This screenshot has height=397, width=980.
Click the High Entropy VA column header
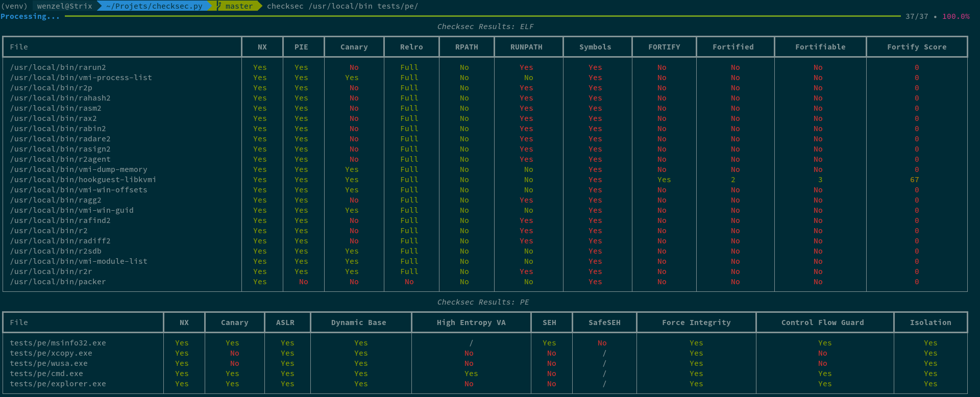[x=471, y=322]
